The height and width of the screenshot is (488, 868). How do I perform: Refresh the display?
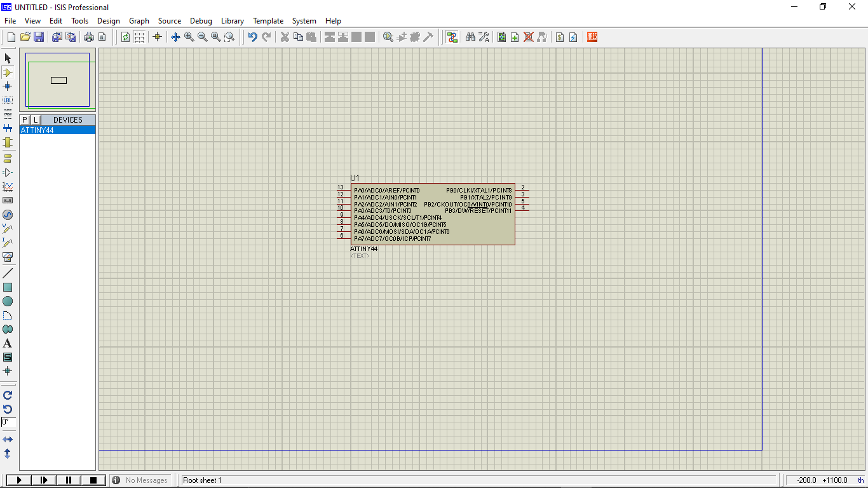click(125, 37)
